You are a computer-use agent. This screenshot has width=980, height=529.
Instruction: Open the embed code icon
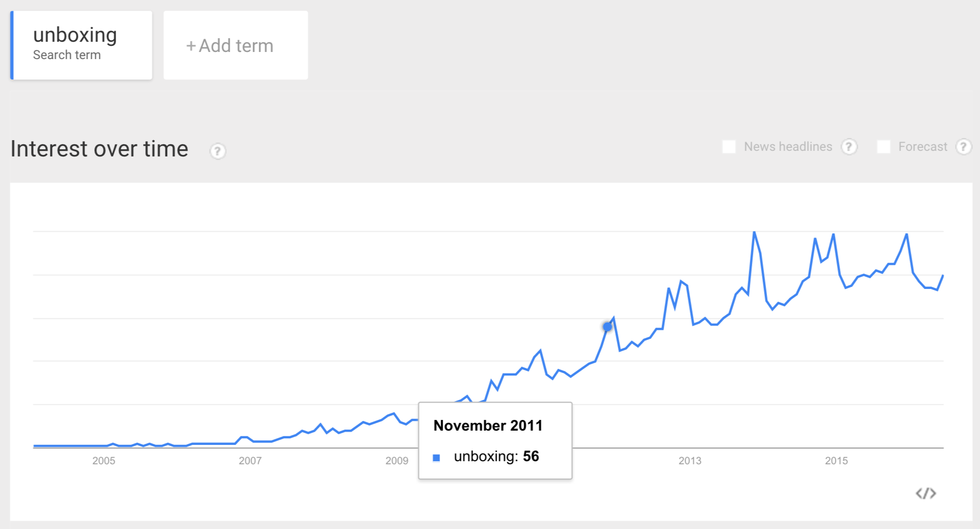click(x=925, y=493)
